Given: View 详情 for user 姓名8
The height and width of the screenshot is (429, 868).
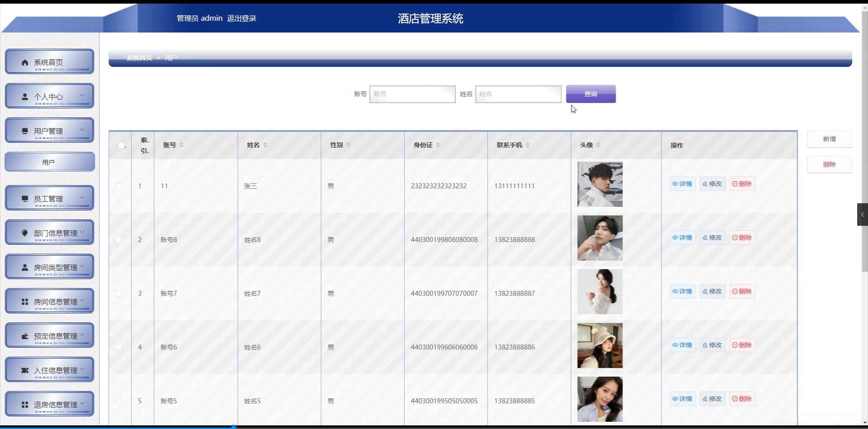Looking at the screenshot, I should click(x=683, y=238).
